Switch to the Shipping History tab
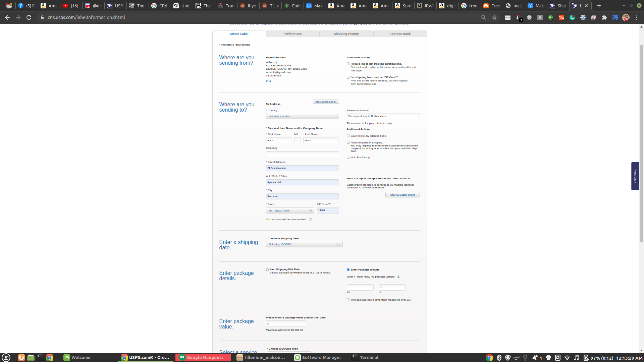The height and width of the screenshot is (362, 644). 346,34
